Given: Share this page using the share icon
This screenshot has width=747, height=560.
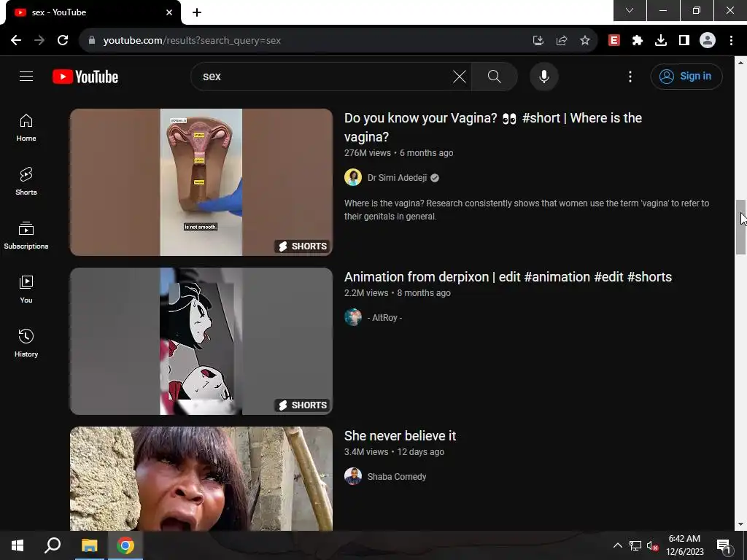Looking at the screenshot, I should 562,41.
